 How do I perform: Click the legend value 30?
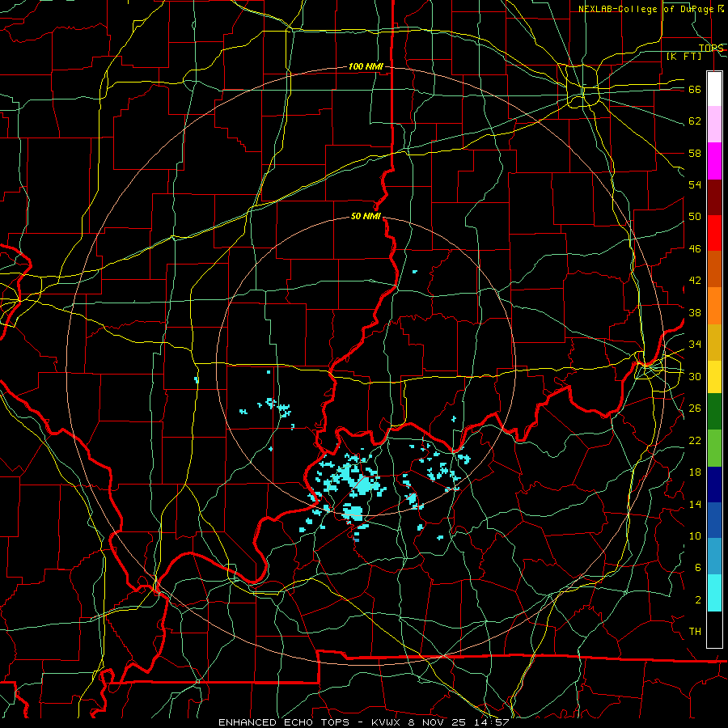695,376
